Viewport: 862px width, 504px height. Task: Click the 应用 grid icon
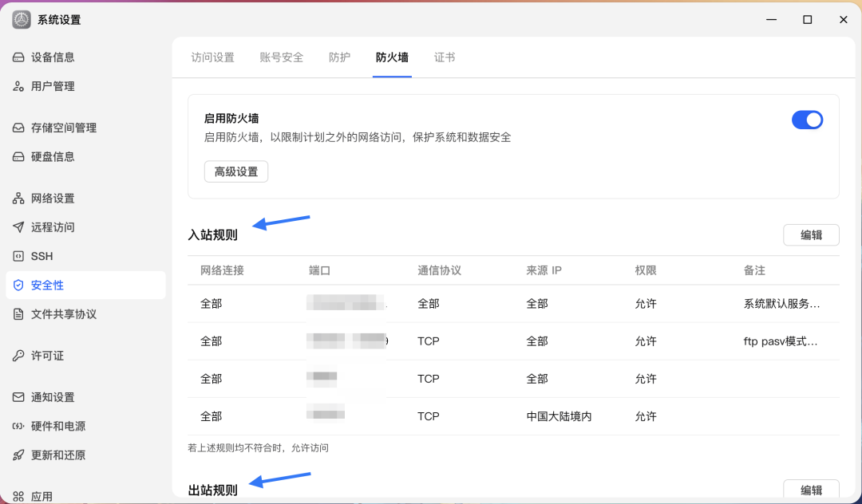click(x=18, y=496)
